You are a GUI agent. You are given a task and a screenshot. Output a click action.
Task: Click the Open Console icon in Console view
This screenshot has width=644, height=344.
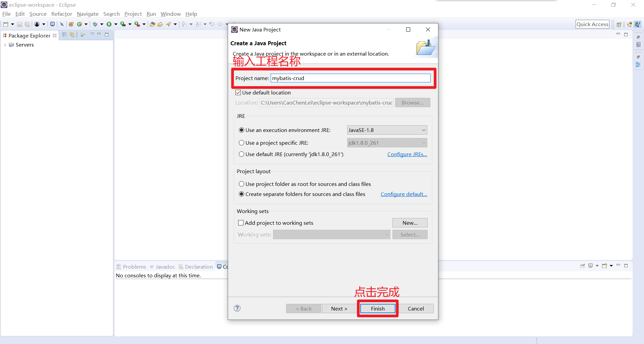pyautogui.click(x=605, y=266)
